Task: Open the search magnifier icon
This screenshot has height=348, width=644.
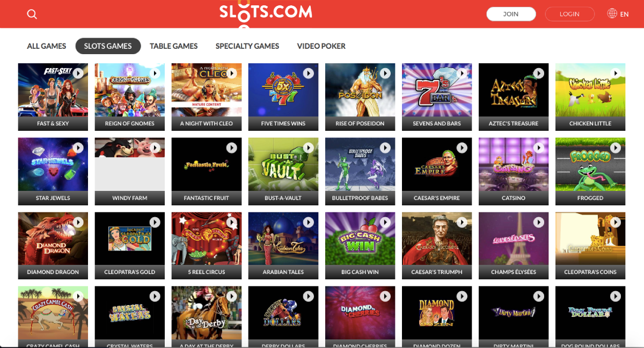Action: point(32,14)
